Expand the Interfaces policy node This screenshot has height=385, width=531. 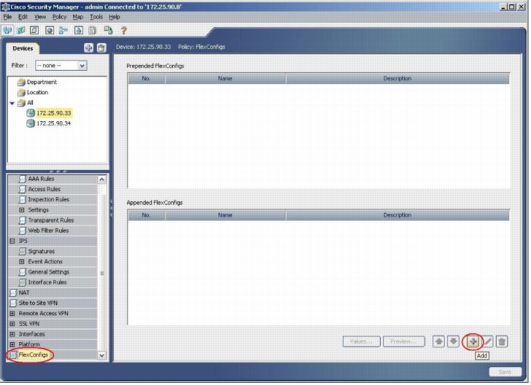coord(13,334)
